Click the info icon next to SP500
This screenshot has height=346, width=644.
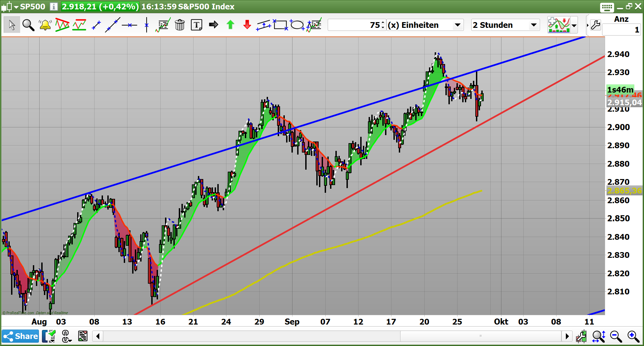point(54,6)
